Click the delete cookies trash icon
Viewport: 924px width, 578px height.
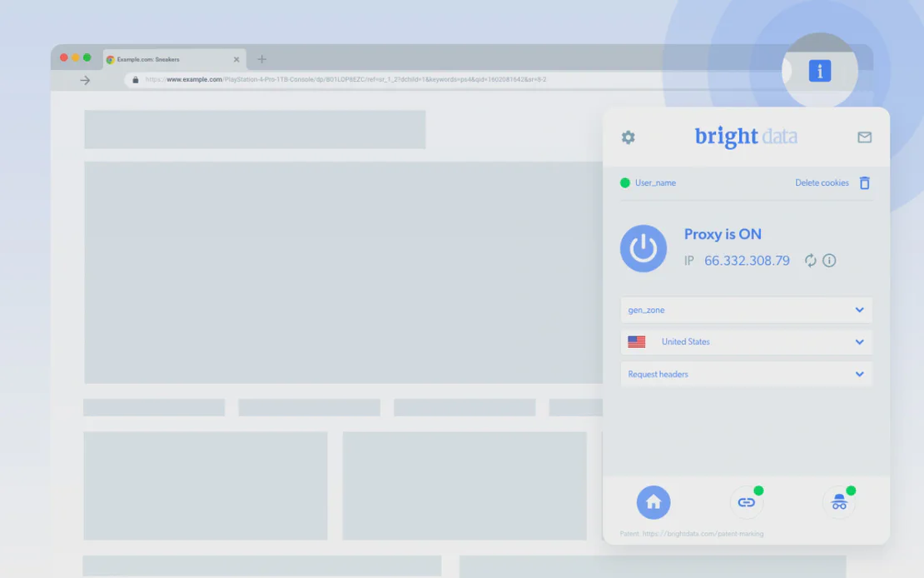[x=865, y=183]
